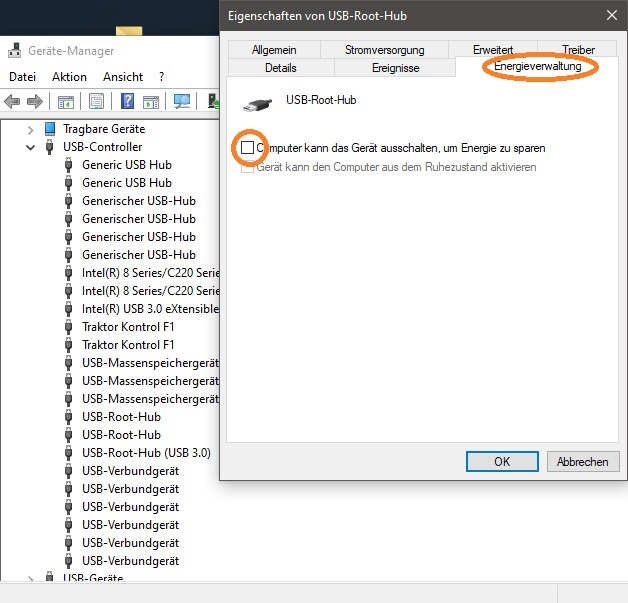
Task: Confirm the dialog with OK
Action: click(502, 462)
